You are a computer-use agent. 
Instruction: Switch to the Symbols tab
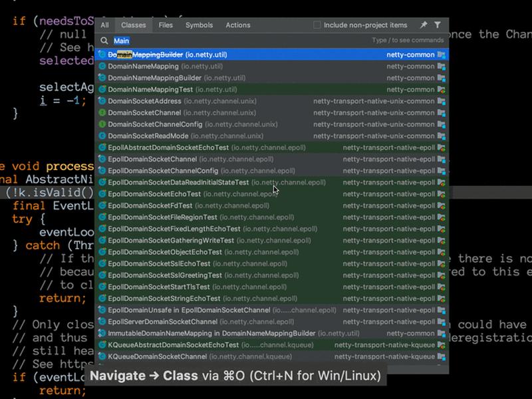pyautogui.click(x=199, y=25)
